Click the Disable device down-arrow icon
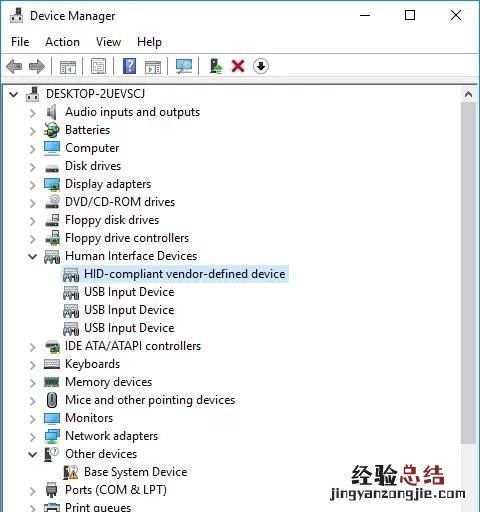This screenshot has height=512, width=480. coord(261,66)
